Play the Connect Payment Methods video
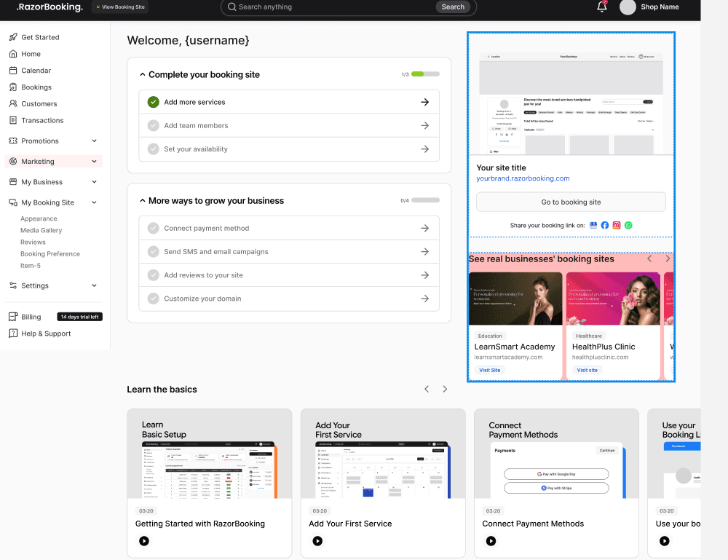 pos(491,541)
